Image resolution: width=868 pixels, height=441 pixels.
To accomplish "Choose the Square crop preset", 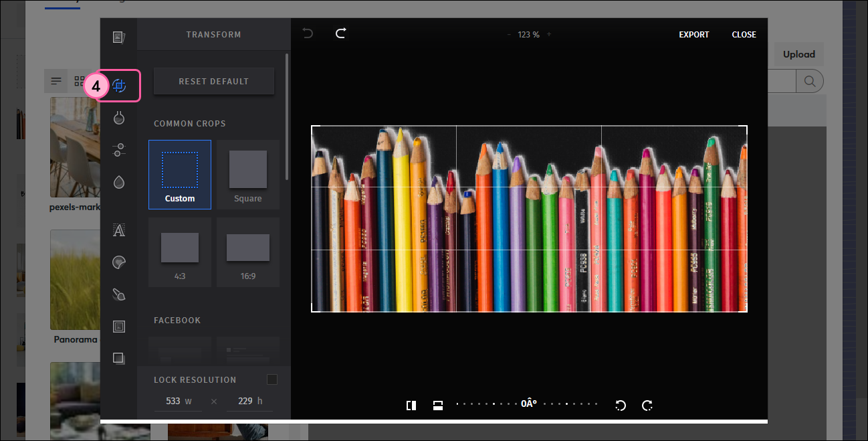I will point(248,175).
